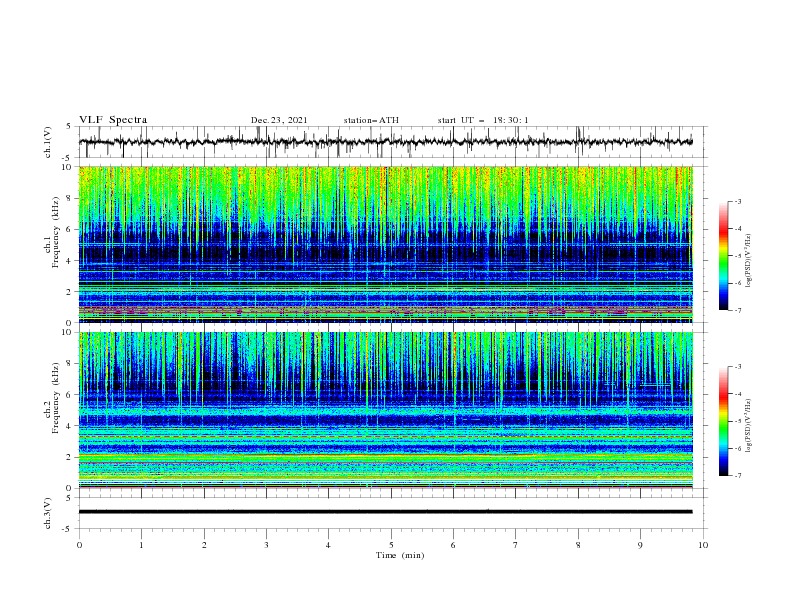This screenshot has width=792, height=612.
Task: Click the '-3' label on ch.2 color scale
Action: coord(738,367)
